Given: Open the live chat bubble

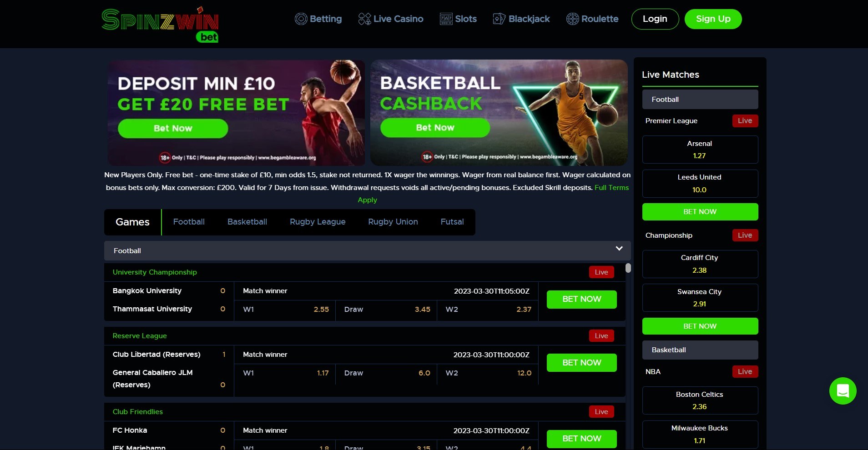Looking at the screenshot, I should click(842, 390).
